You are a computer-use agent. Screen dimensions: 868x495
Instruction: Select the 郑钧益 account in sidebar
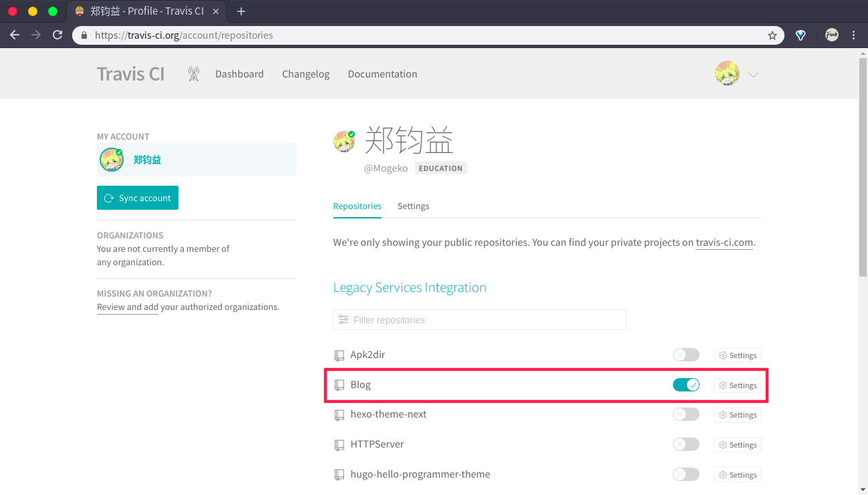[196, 160]
